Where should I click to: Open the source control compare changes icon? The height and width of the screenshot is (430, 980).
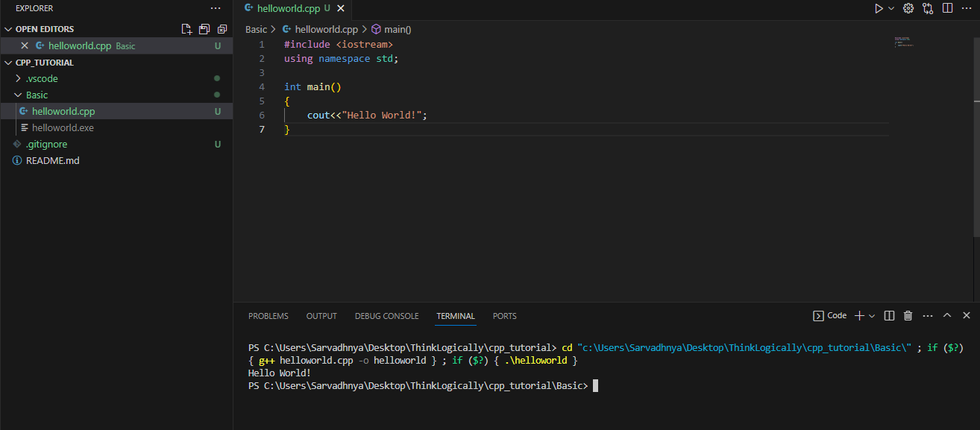927,8
